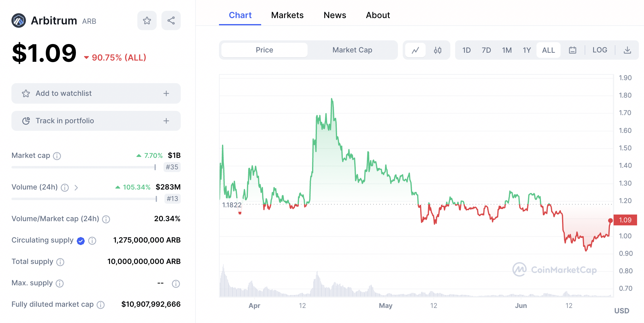The image size is (644, 323).
Task: Click the Market cap rank slider bar
Action: click(x=84, y=167)
